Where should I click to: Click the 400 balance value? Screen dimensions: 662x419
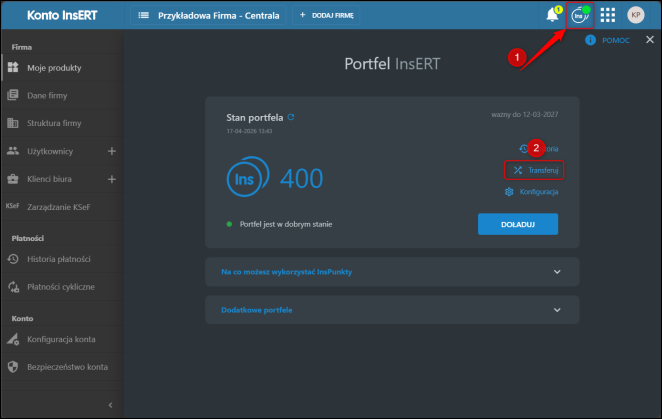pos(301,178)
